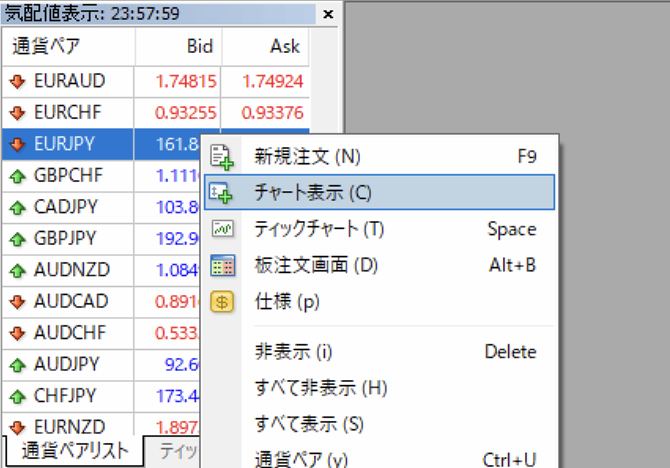This screenshot has height=468, width=670.
Task: Switch to the partially hidden ティック tab
Action: click(x=178, y=451)
